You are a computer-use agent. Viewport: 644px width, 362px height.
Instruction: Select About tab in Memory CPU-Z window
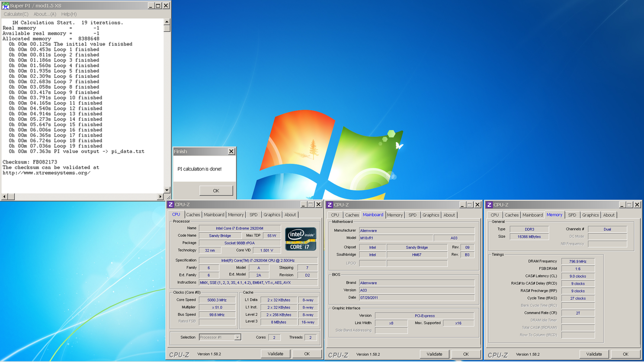(x=609, y=215)
